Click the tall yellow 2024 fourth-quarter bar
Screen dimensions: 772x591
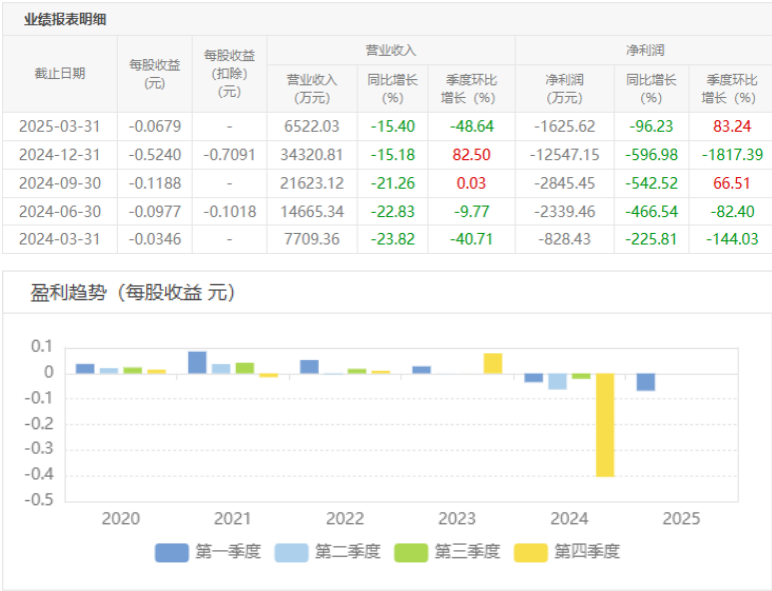click(x=605, y=425)
